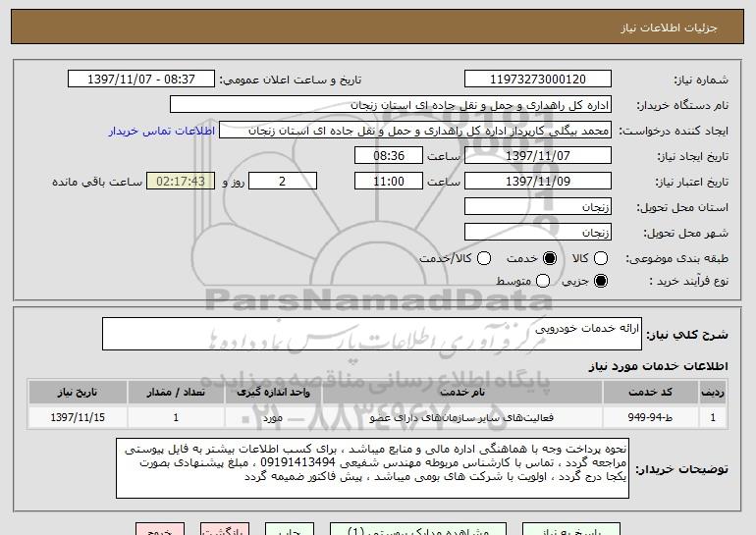Click the تاریخ نیاز column header

(78, 393)
